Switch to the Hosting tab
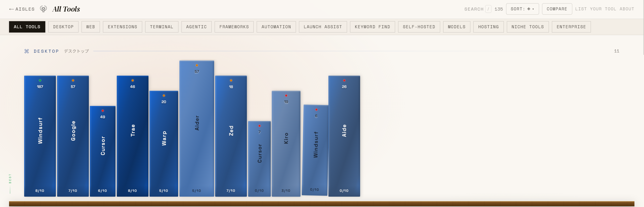 (x=488, y=27)
